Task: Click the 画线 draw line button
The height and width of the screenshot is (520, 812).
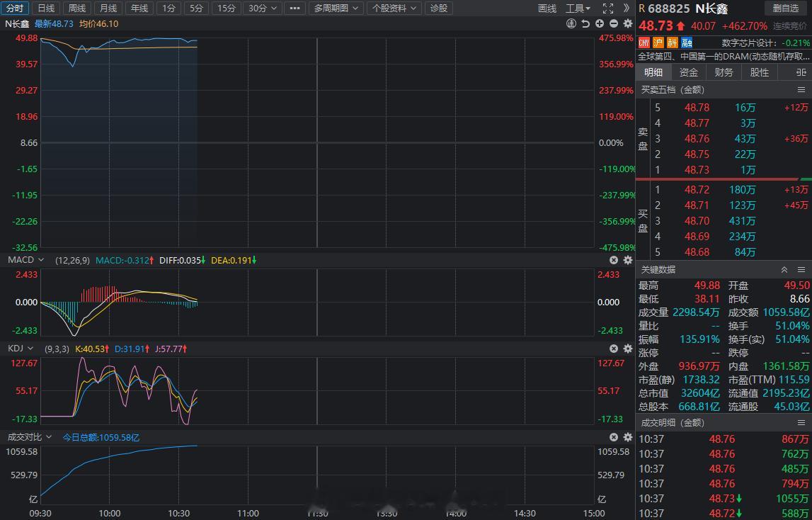Action: [547, 9]
